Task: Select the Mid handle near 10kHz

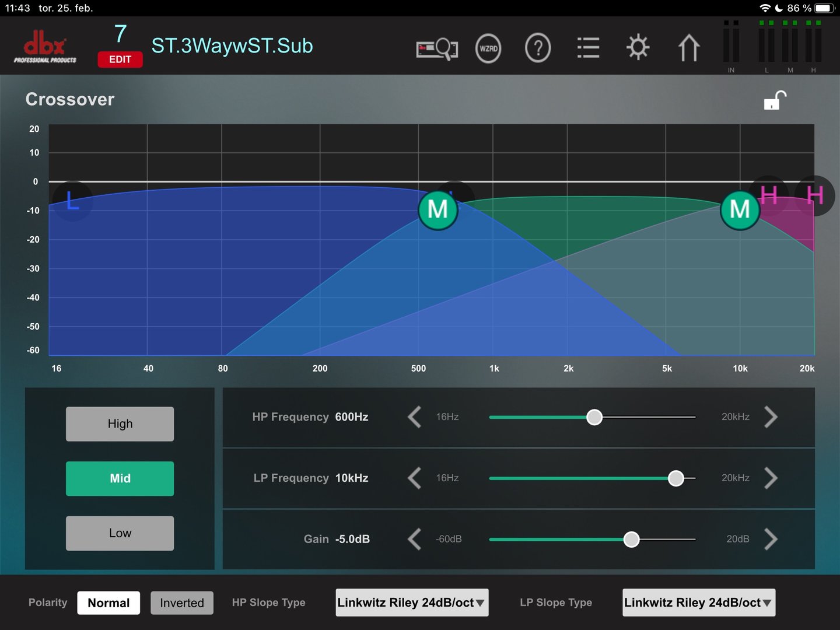Action: (740, 209)
